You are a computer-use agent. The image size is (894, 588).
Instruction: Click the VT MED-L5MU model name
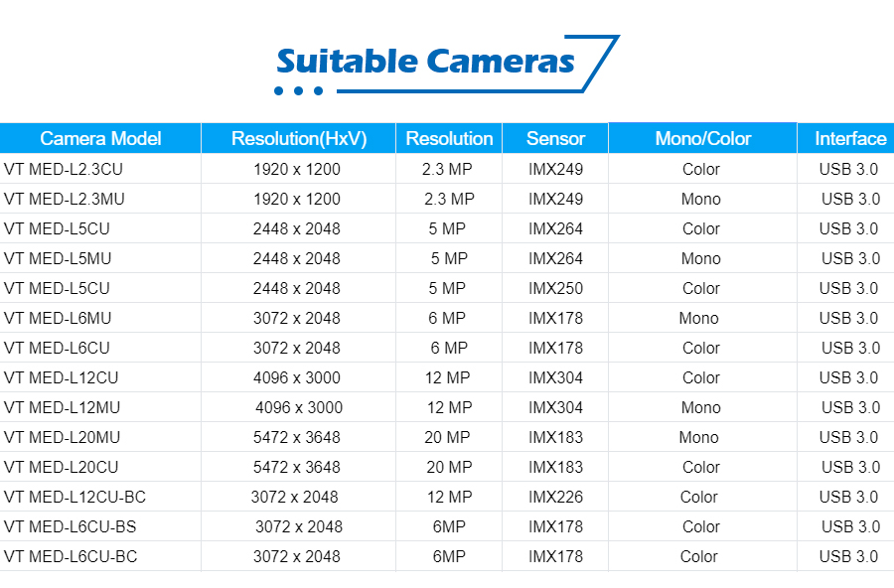click(58, 258)
